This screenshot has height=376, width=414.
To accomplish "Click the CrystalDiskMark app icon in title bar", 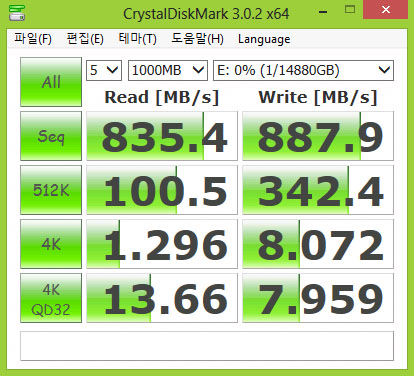I will coord(17,13).
